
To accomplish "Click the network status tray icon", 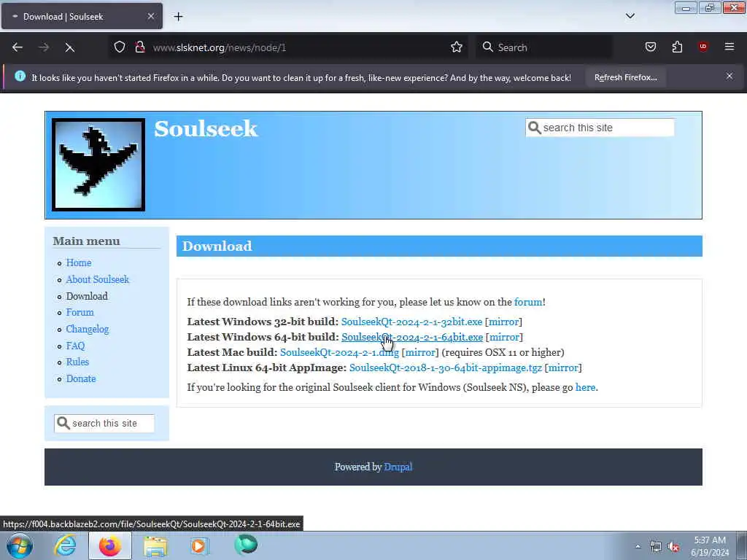I will (656, 547).
